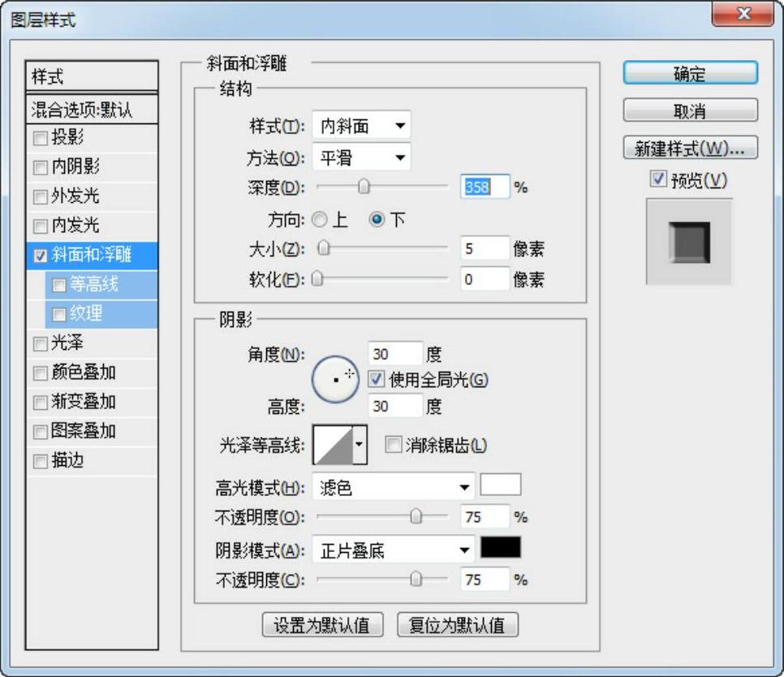
Task: Uncheck the 预览 preview checkbox
Action: tap(658, 180)
